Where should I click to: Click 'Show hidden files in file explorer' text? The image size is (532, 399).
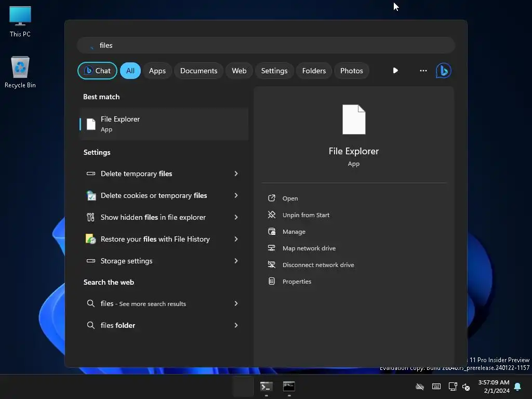(x=153, y=217)
